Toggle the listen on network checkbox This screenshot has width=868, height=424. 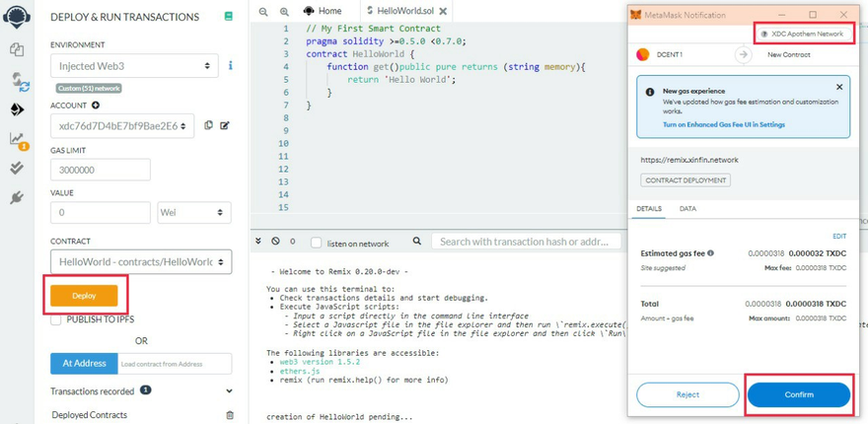click(317, 243)
